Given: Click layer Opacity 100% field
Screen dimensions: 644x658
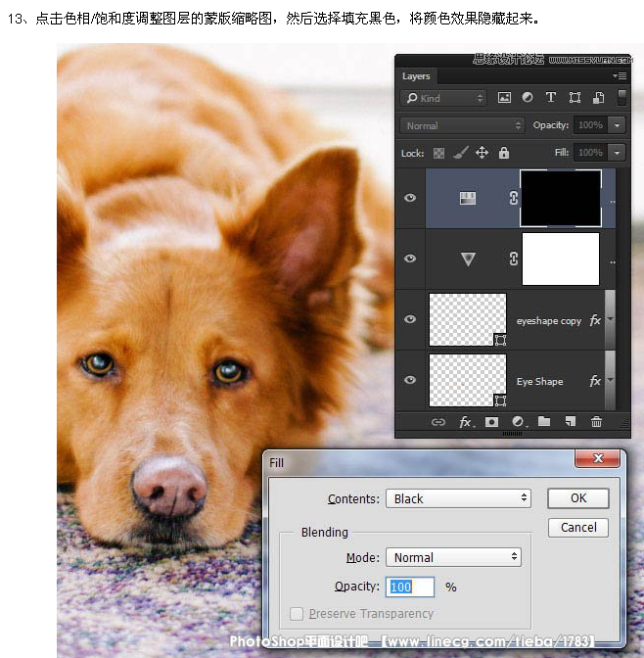Looking at the screenshot, I should click(x=591, y=125).
